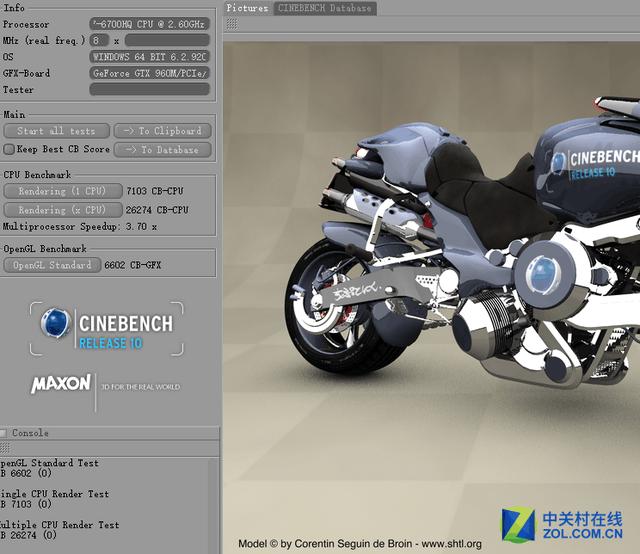Send results with To Database button
This screenshot has width=640, height=554.
point(163,150)
